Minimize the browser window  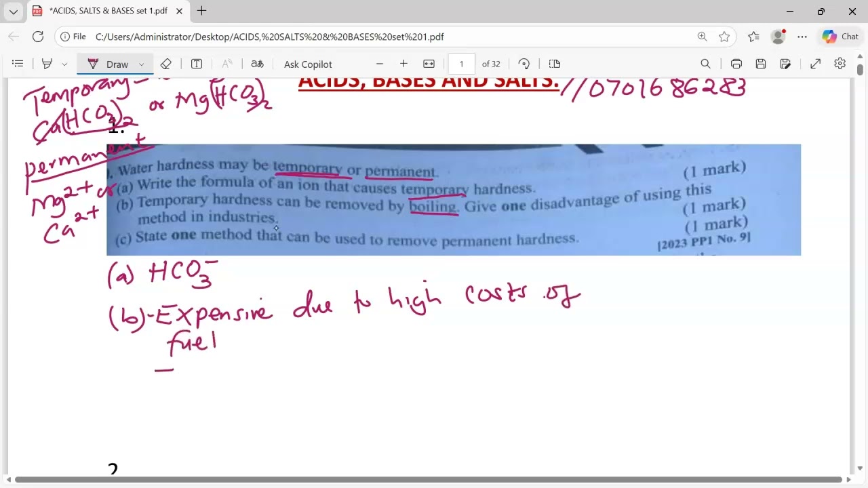790,12
